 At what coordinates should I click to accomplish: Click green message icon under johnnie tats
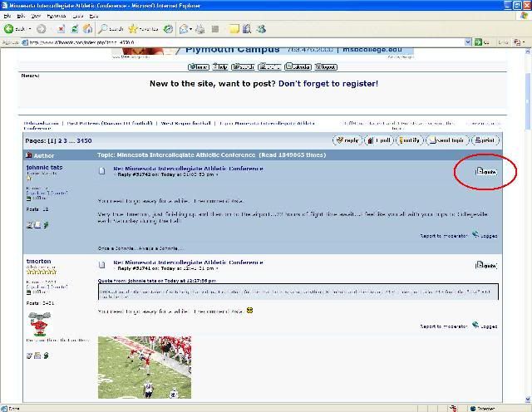point(46,225)
